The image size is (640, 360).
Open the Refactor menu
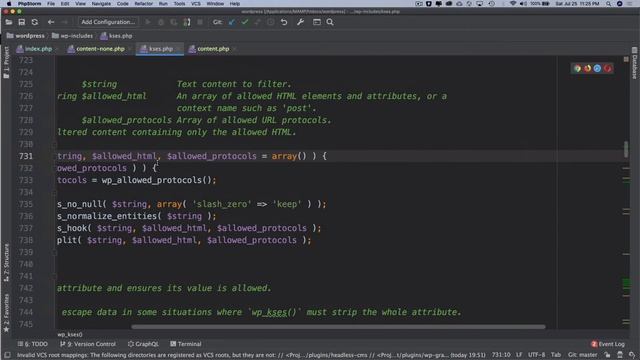point(143,4)
